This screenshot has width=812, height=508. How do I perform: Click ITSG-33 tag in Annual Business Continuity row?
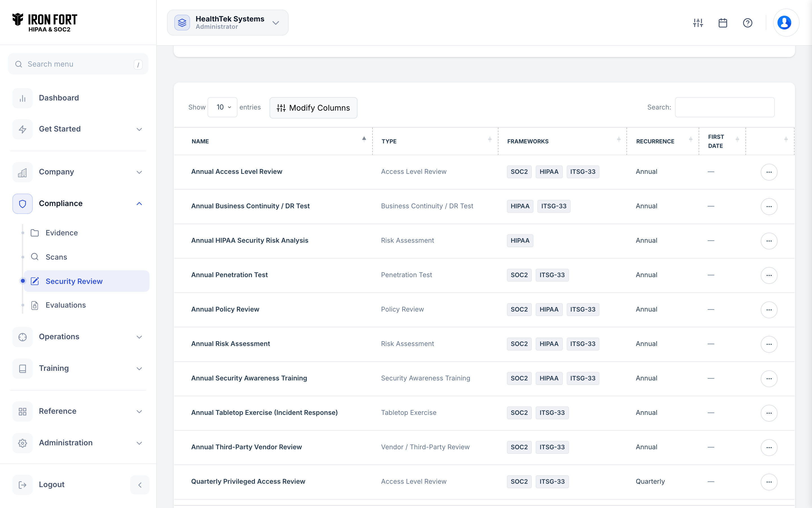point(554,206)
